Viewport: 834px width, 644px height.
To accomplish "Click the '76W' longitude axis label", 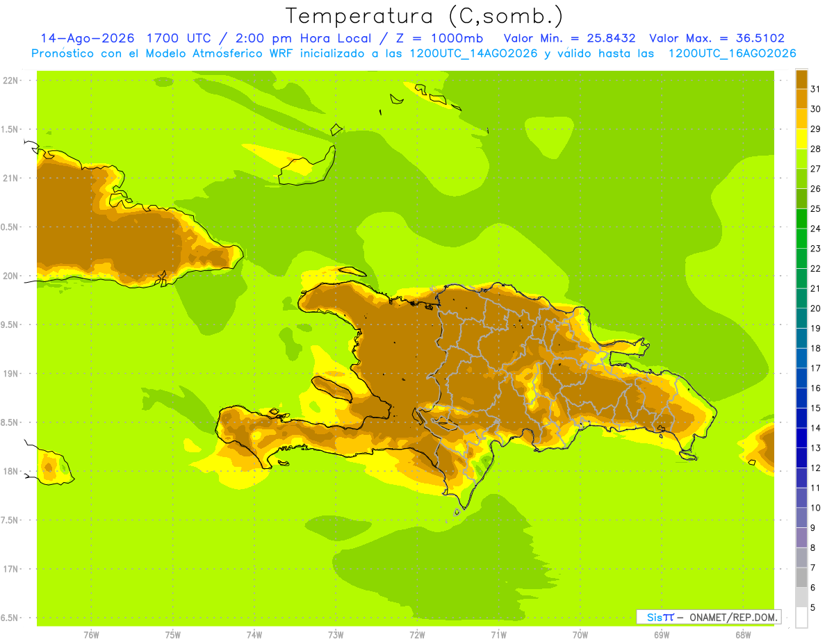I will (91, 634).
